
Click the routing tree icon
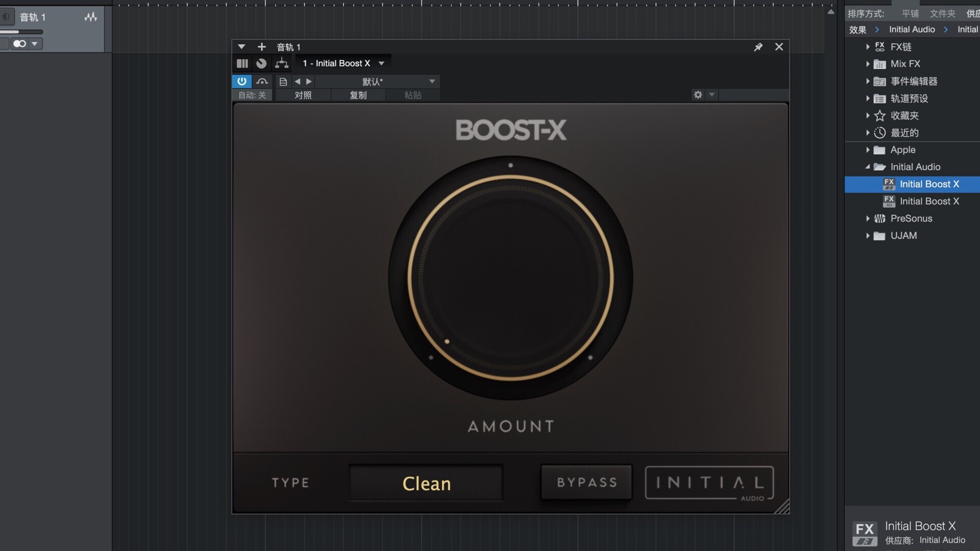pyautogui.click(x=282, y=63)
